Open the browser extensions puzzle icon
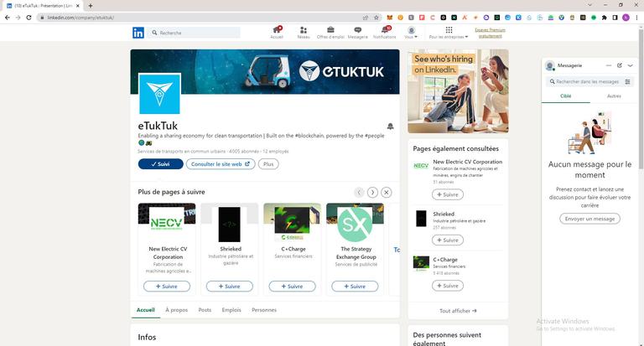Image resolution: width=644 pixels, height=346 pixels. click(604, 18)
